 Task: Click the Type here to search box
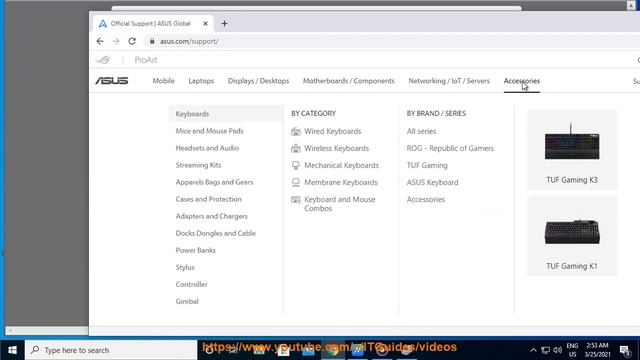coord(111,350)
